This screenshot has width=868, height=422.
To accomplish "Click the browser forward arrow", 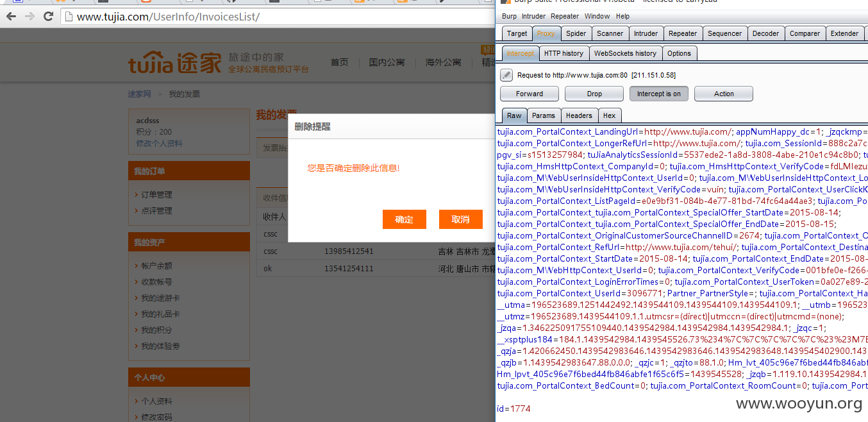I will pyautogui.click(x=29, y=17).
